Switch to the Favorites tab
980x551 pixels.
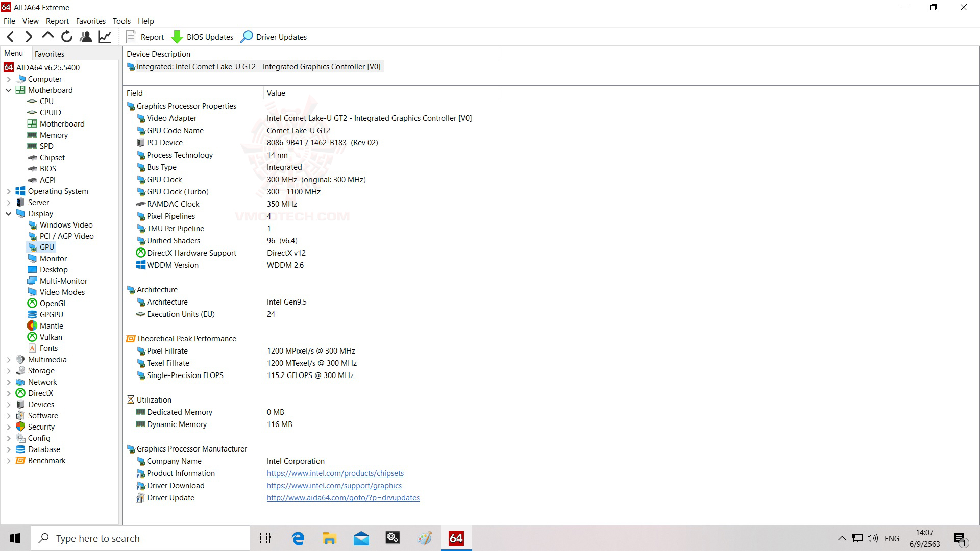tap(50, 54)
